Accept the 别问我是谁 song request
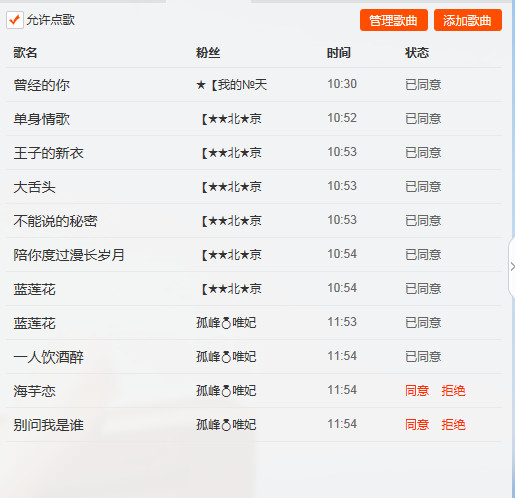 pos(417,425)
